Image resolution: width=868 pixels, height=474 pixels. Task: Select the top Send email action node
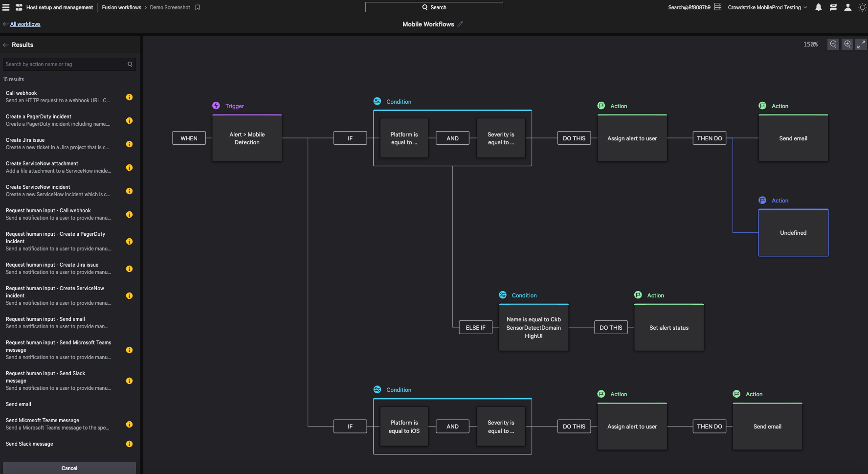click(793, 138)
